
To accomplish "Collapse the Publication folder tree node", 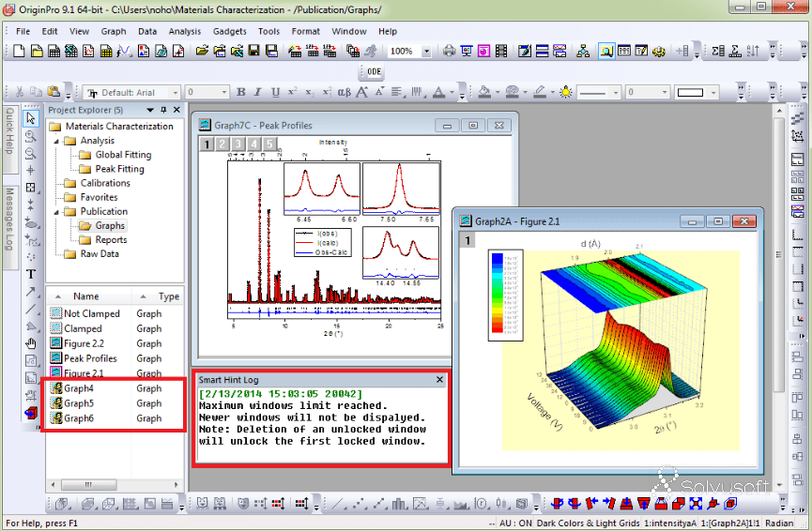I will click(56, 212).
